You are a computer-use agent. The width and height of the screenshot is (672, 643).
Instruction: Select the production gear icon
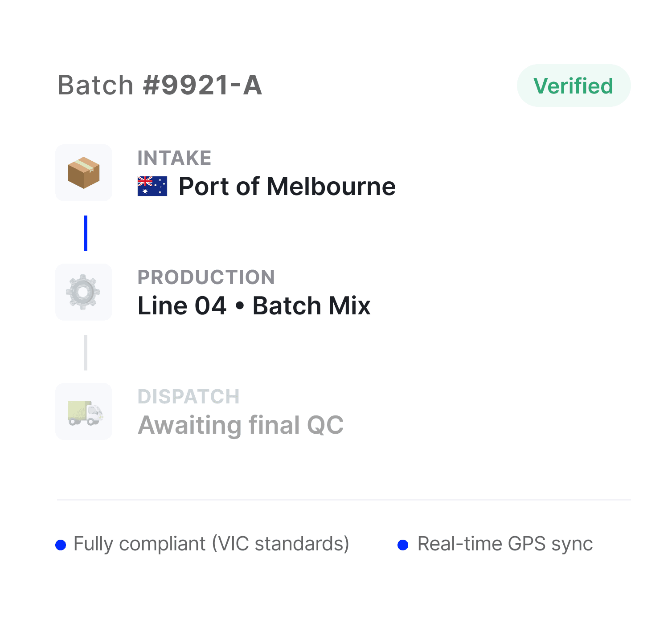point(84,292)
